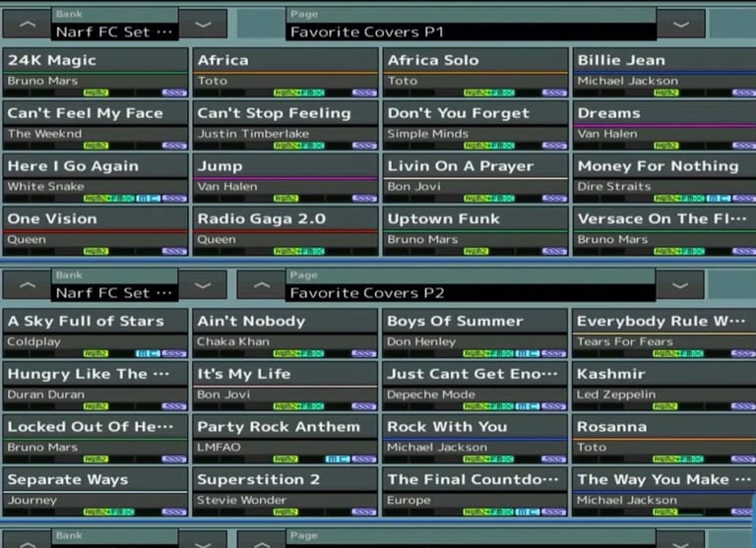Image resolution: width=756 pixels, height=548 pixels.
Task: Click the SSS tag on the Africa slot
Action: (364, 92)
